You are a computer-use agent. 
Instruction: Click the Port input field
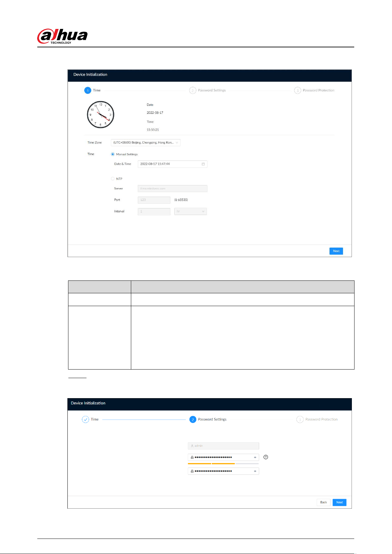tap(154, 200)
